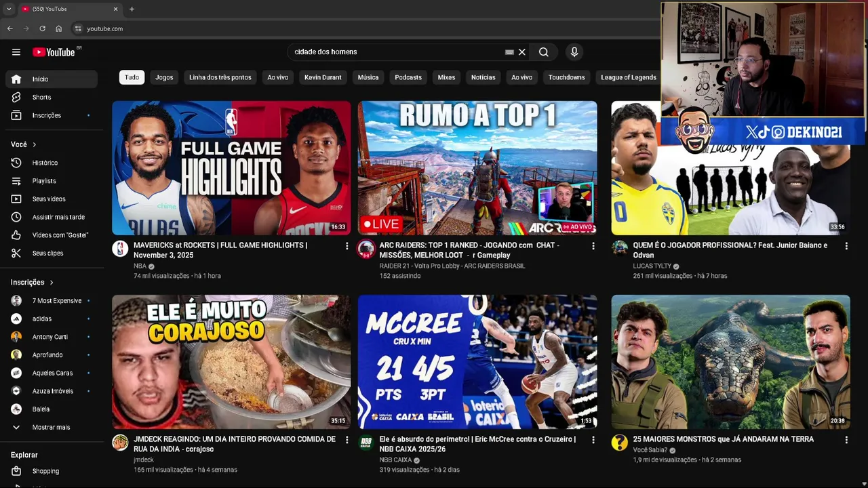Open Seus vídeos in the sidebar

click(52, 199)
